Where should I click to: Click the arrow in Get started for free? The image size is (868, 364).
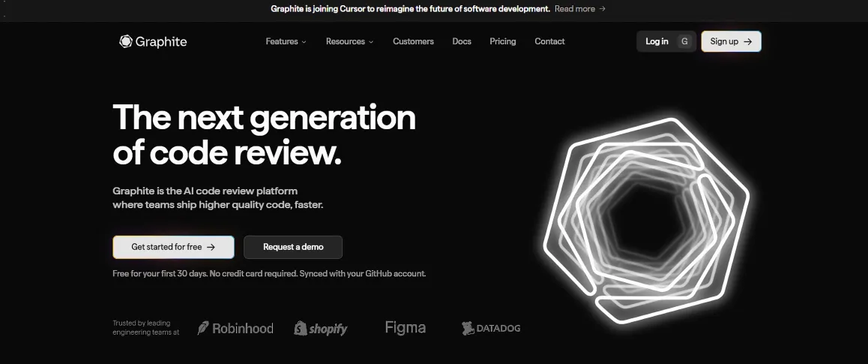tap(211, 247)
